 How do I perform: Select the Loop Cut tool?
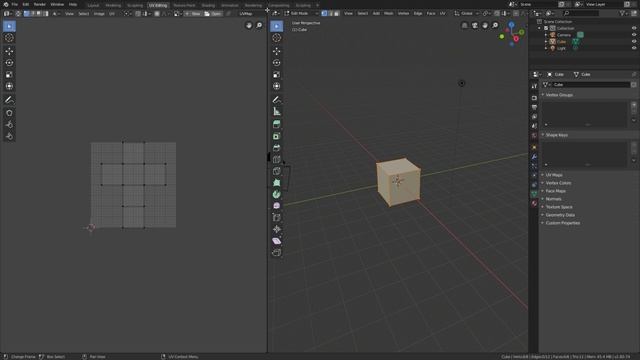click(x=276, y=160)
